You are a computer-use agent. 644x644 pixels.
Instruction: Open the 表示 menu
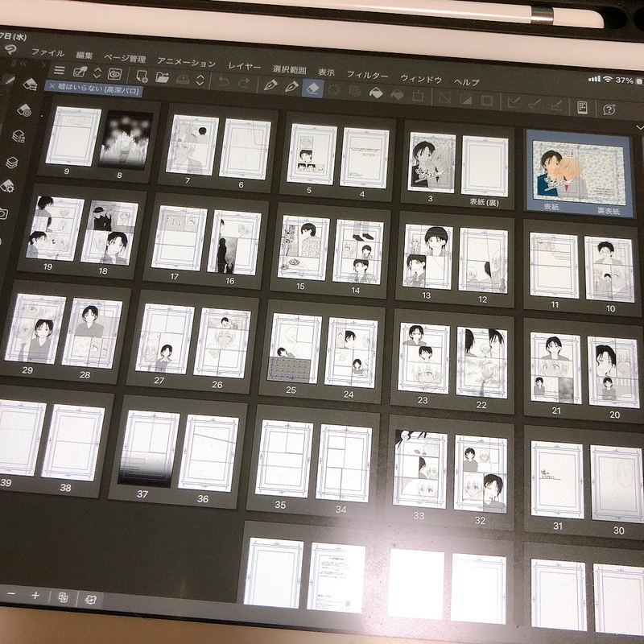(327, 72)
